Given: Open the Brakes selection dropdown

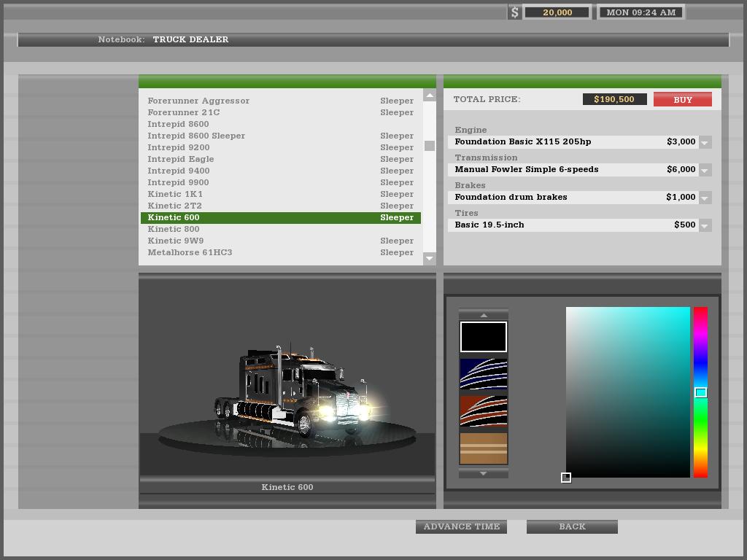Looking at the screenshot, I should [705, 198].
